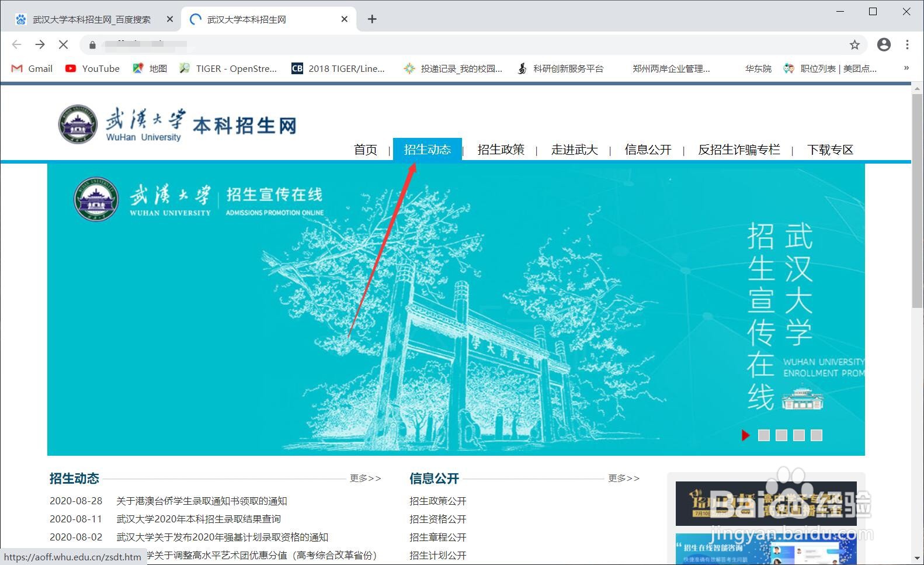Click 更多>> beside 信息公开 heading
The width and height of the screenshot is (924, 565).
[624, 478]
